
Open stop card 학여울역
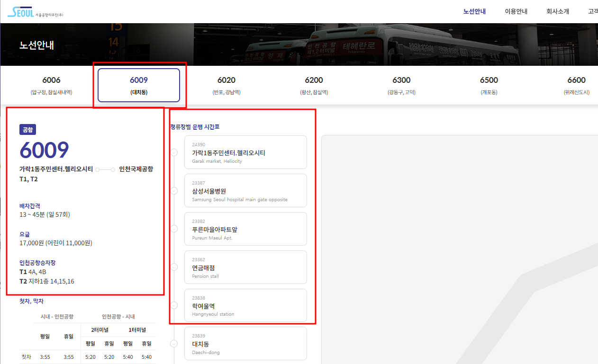(x=245, y=305)
